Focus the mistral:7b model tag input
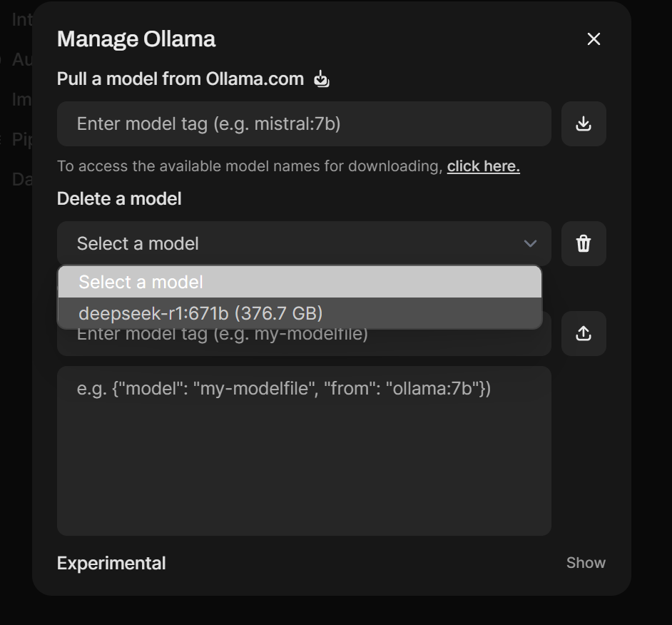 (x=304, y=124)
